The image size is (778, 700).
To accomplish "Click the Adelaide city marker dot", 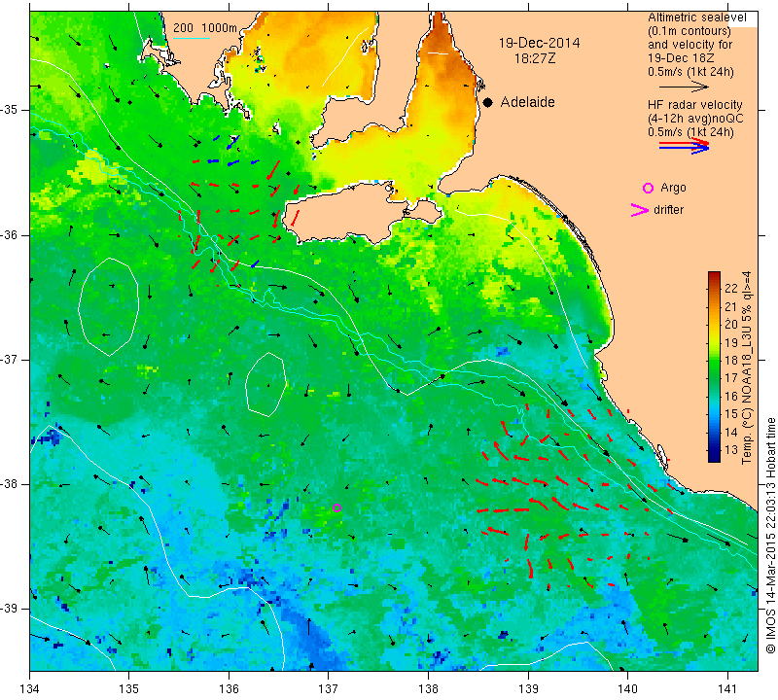I will click(488, 102).
